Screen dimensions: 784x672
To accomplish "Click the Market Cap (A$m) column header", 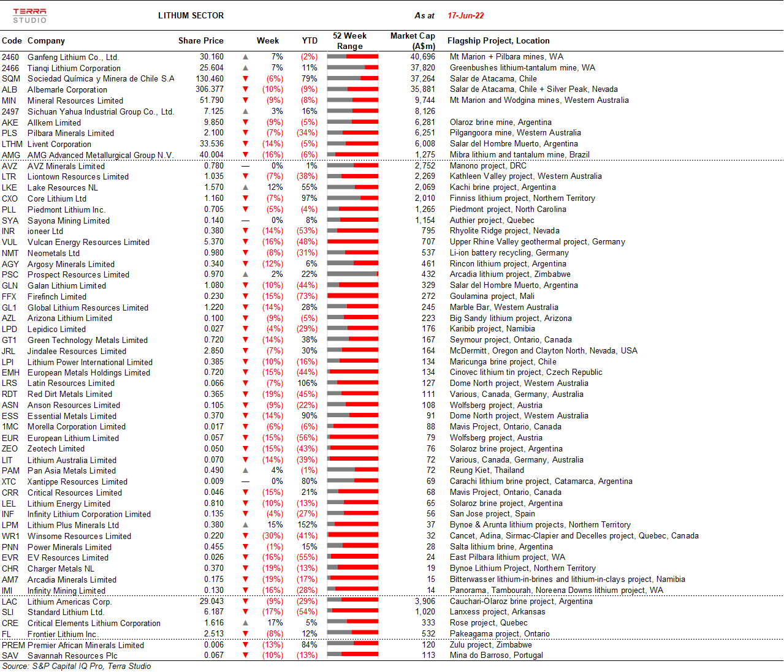I will [413, 41].
